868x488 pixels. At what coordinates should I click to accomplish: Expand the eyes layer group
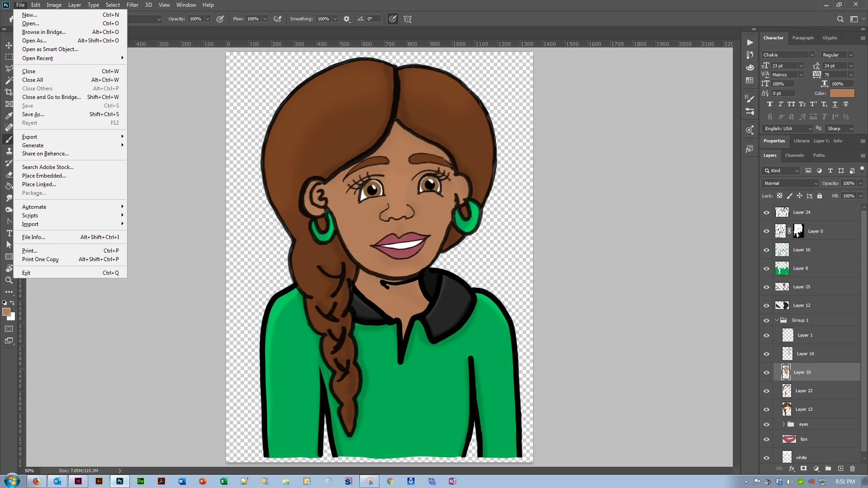click(783, 424)
